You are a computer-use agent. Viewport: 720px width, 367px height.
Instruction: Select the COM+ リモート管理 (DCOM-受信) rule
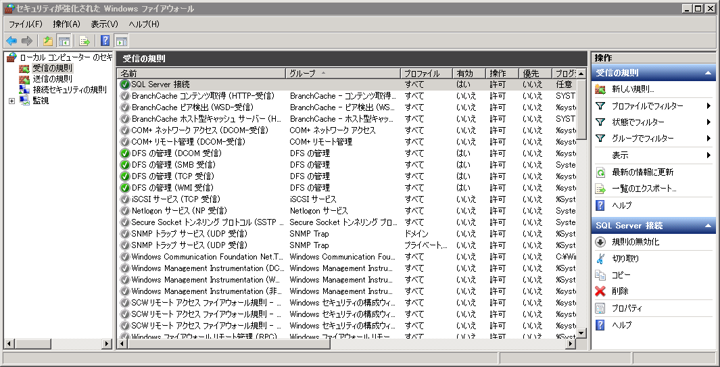(x=347, y=142)
